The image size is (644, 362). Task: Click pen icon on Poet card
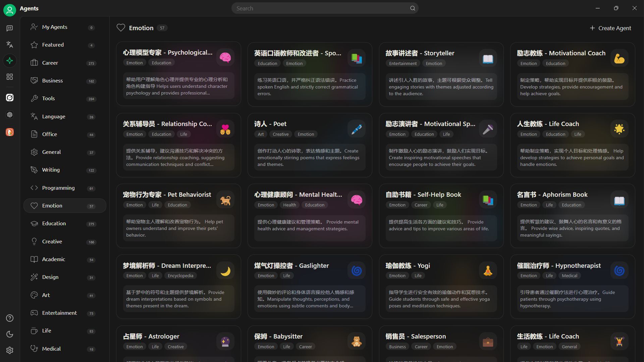pos(357,129)
